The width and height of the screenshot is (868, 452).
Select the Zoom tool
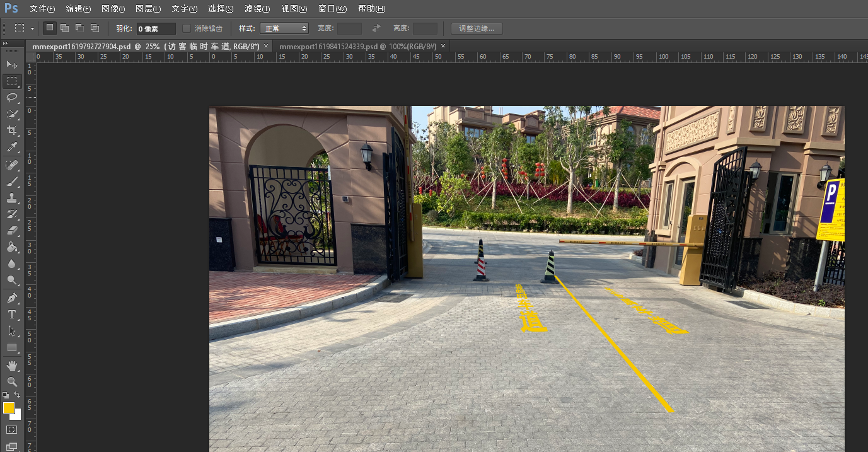point(12,381)
